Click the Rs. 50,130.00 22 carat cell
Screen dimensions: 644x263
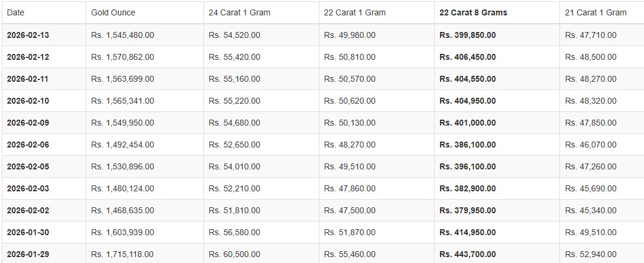[x=349, y=123]
